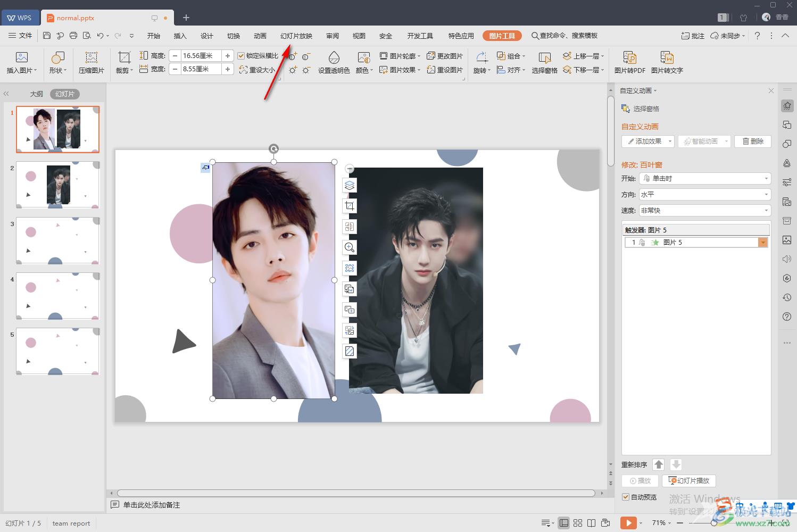This screenshot has width=797, height=532.
Task: Open the 速度 speed combo box (非常快)
Action: tap(705, 211)
